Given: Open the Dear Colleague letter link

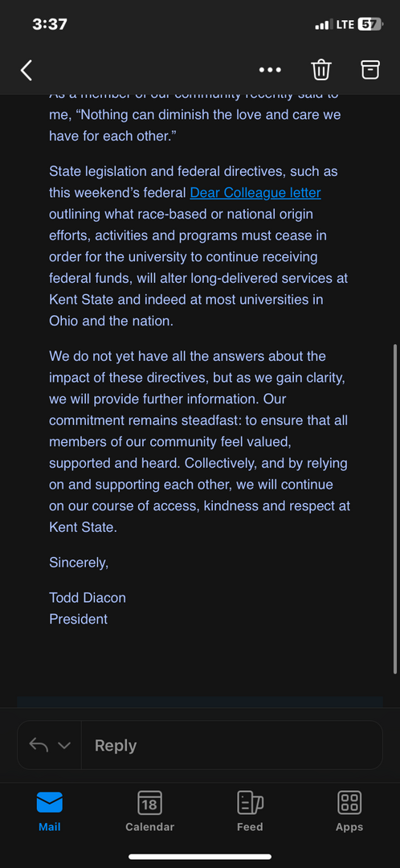Looking at the screenshot, I should coord(255,193).
